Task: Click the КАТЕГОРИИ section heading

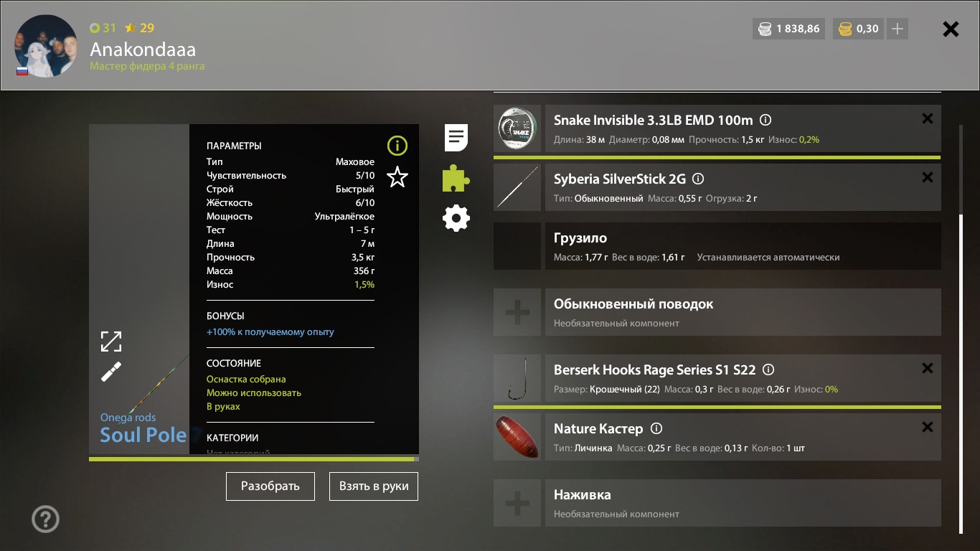Action: [x=232, y=438]
